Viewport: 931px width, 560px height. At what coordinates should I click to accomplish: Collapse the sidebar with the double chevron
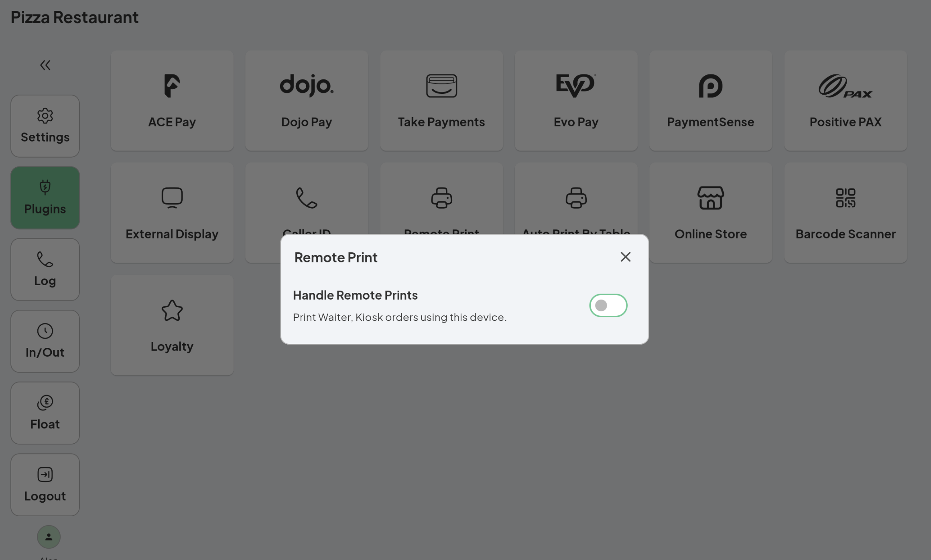click(x=45, y=65)
